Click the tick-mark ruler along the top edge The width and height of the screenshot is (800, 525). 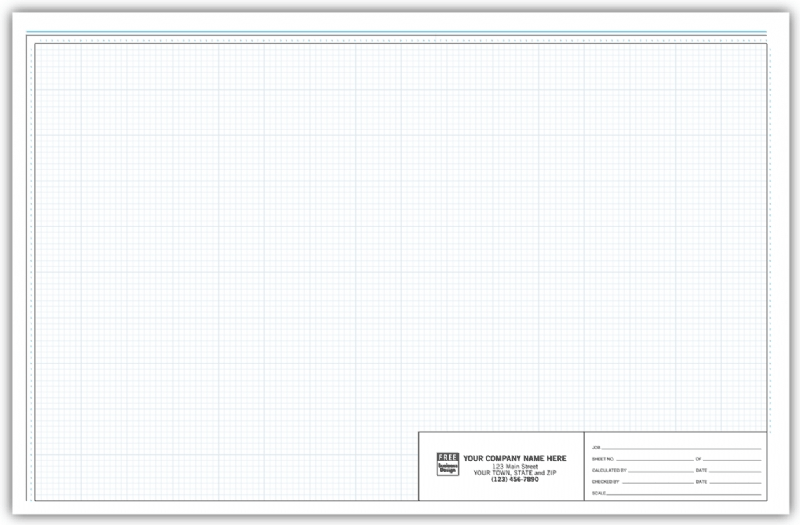(x=401, y=40)
